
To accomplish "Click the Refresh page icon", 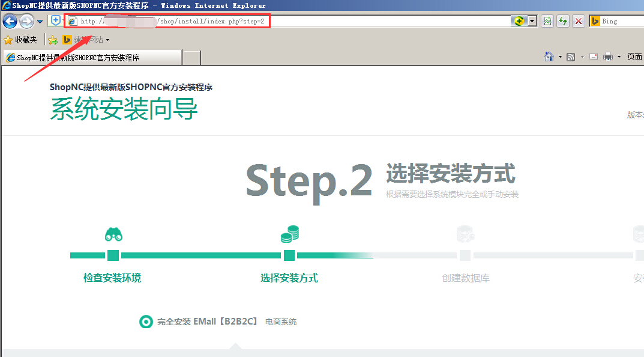I will [563, 21].
